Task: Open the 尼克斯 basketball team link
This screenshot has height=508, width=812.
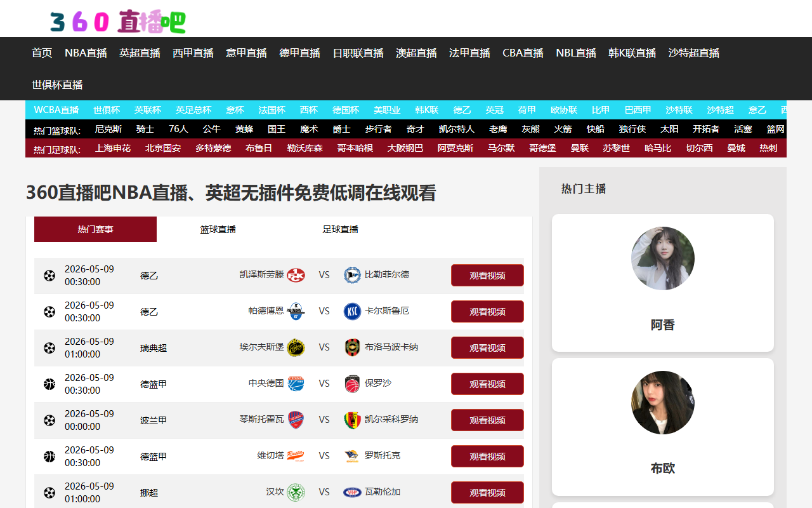Action: (x=108, y=129)
